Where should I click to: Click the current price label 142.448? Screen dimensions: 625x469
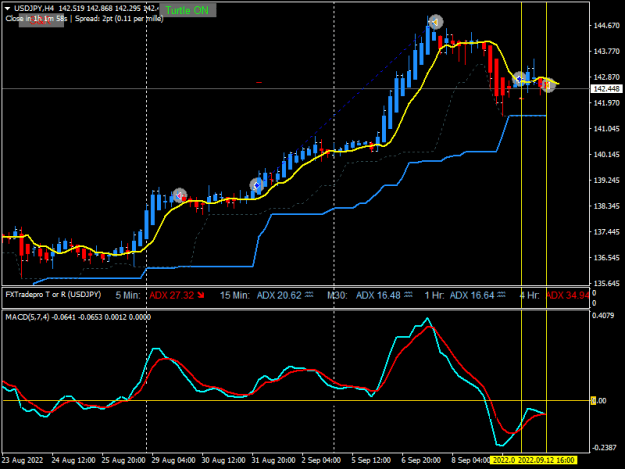tap(606, 89)
